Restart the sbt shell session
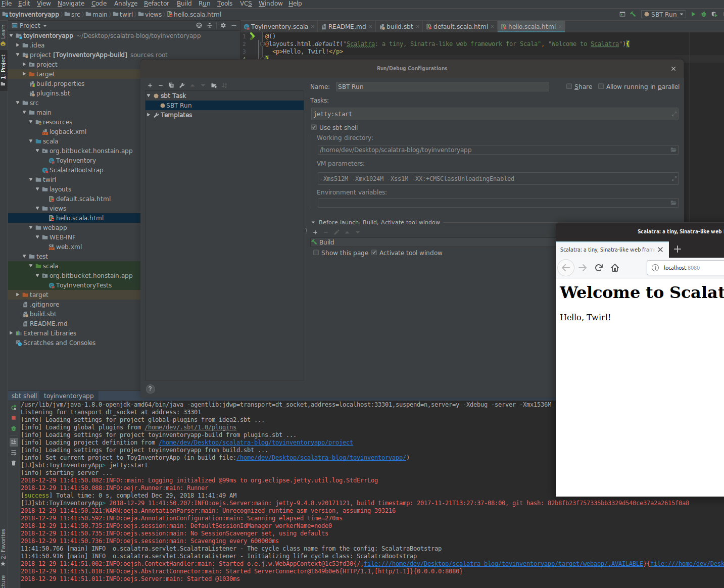The height and width of the screenshot is (588, 724). (x=14, y=408)
